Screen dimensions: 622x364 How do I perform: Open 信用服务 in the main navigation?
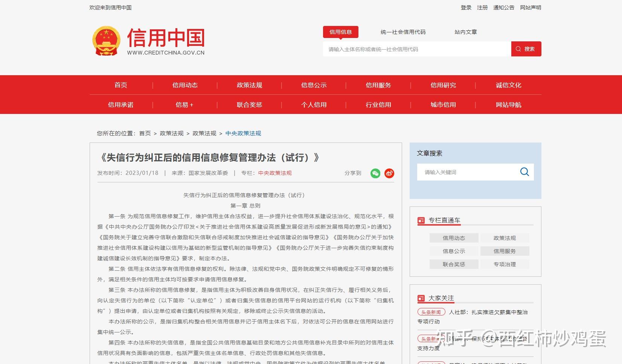coord(378,85)
